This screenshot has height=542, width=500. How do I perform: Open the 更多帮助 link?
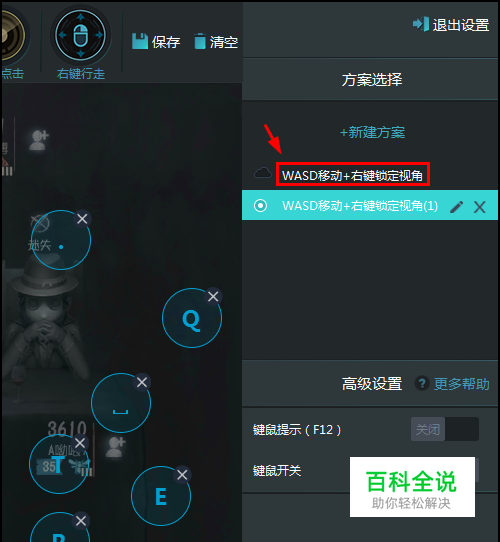point(461,384)
